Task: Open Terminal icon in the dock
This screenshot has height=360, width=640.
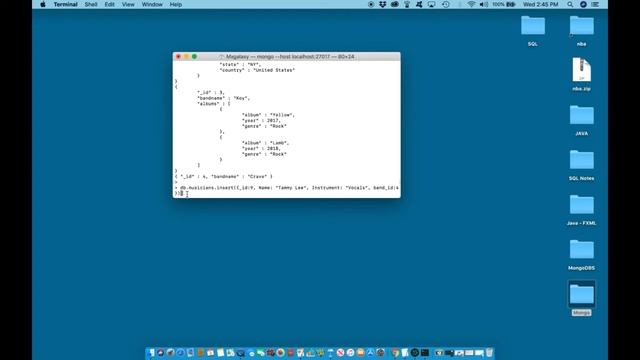Action: click(424, 353)
